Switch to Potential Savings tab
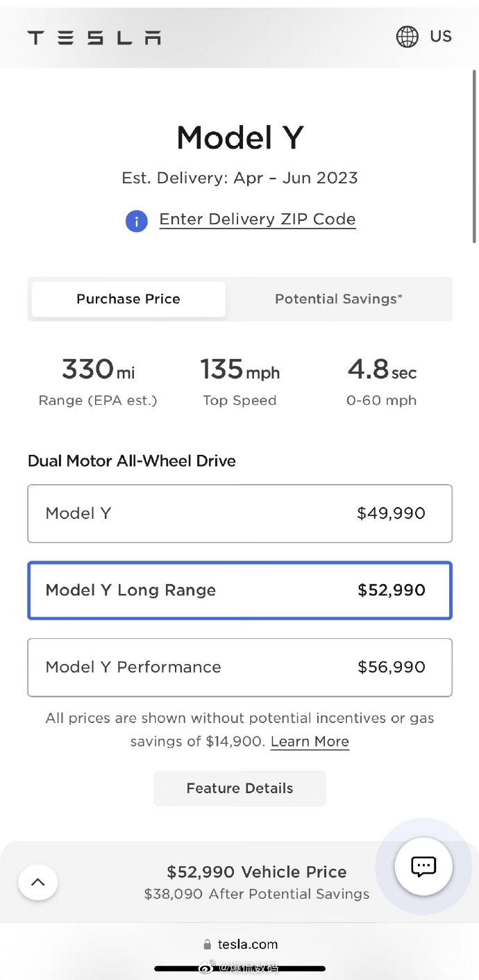 point(339,299)
